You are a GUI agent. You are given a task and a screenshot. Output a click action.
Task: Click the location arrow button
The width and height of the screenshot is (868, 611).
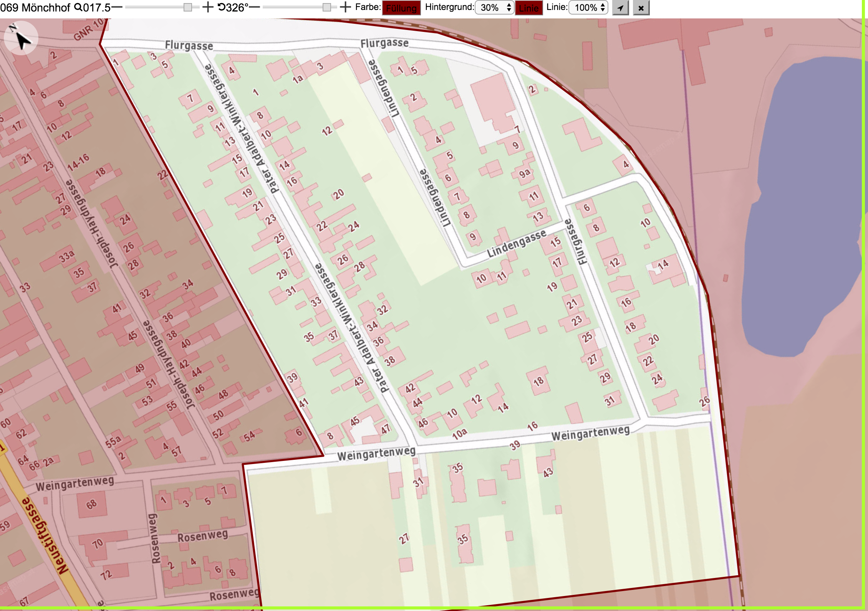[620, 8]
